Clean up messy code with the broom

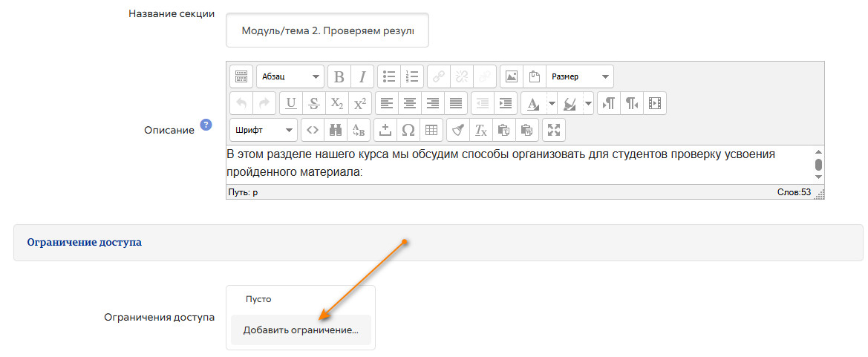pyautogui.click(x=458, y=130)
